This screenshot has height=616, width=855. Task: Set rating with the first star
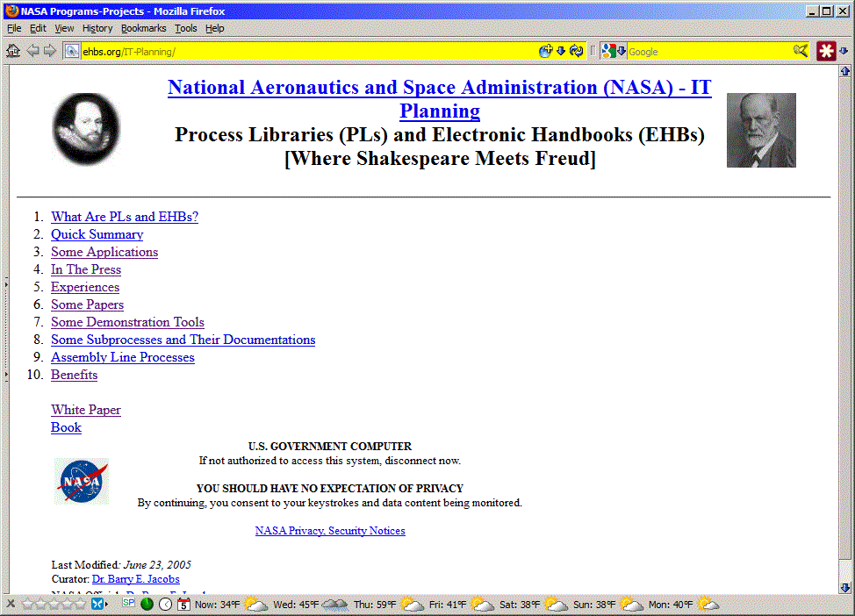point(28,604)
